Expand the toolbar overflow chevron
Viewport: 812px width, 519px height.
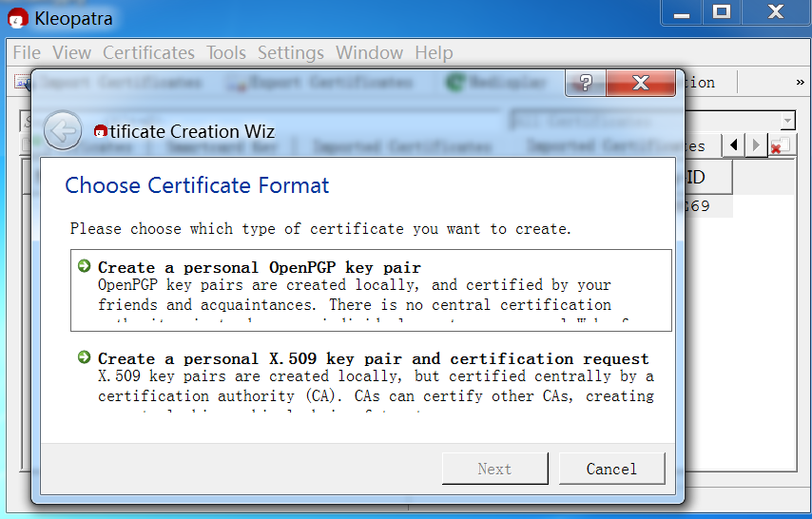click(800, 83)
